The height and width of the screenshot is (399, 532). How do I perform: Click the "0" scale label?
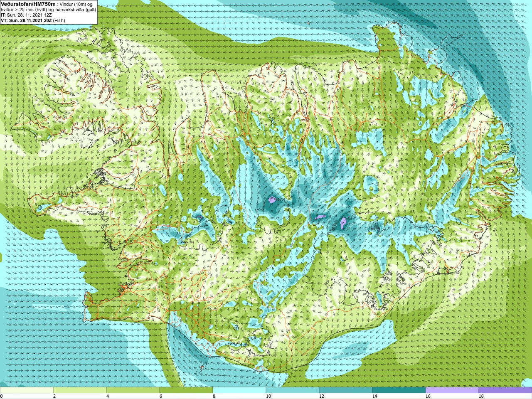[x=1, y=396]
